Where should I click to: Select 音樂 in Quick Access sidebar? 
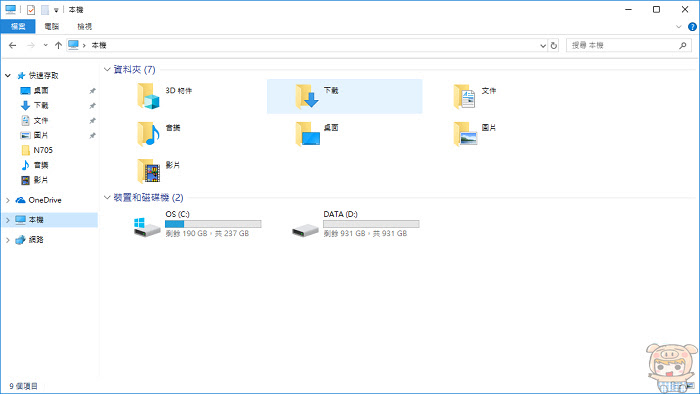[41, 165]
